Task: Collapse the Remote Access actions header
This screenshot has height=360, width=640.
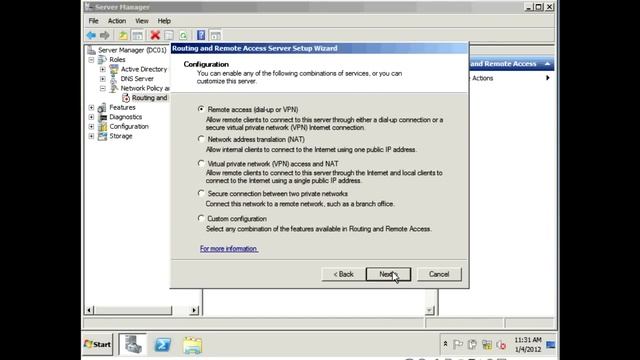Action: click(x=547, y=64)
